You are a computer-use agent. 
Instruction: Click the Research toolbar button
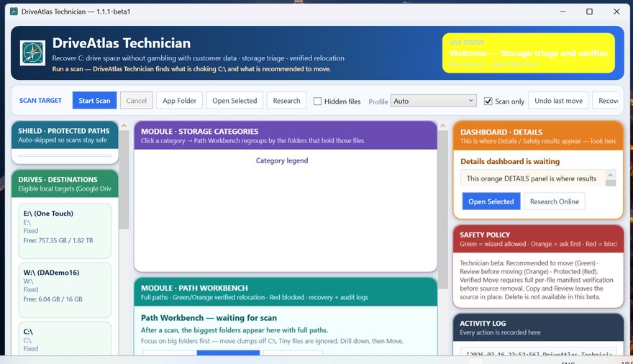coord(286,101)
